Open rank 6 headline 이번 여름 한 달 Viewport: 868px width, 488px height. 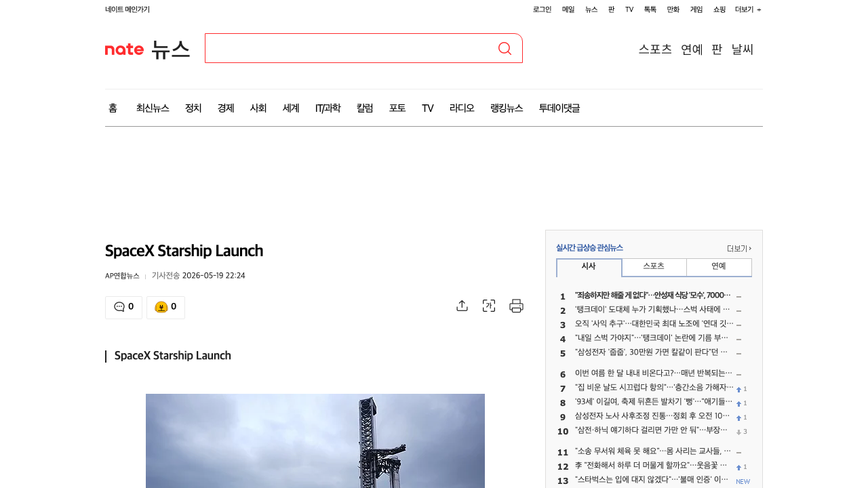[x=654, y=373]
